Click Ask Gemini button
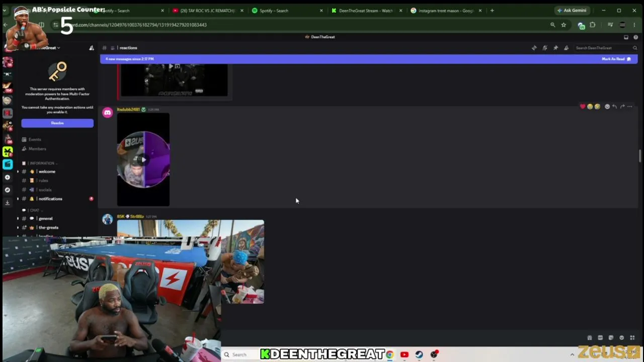Viewport: 644px width, 362px height. tap(572, 11)
